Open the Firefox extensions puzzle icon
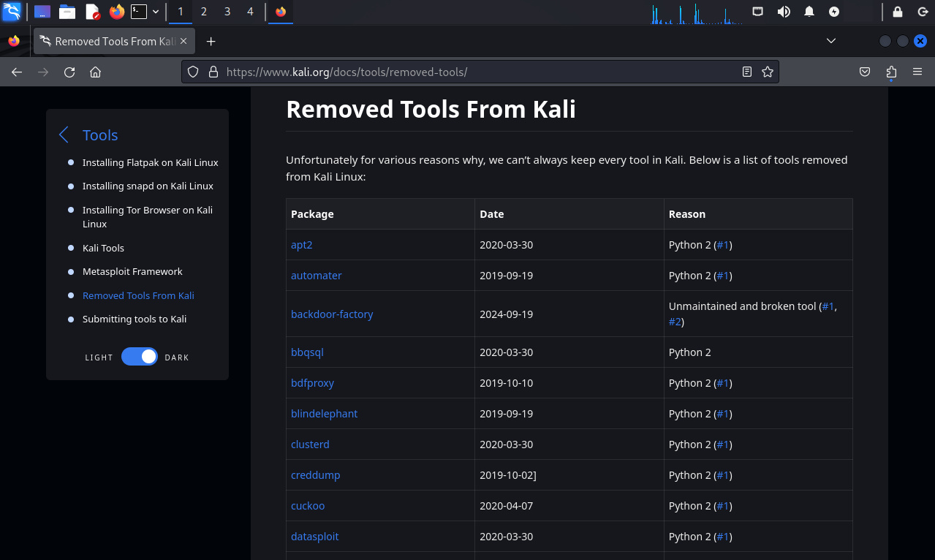Viewport: 935px width, 560px height. pos(890,72)
